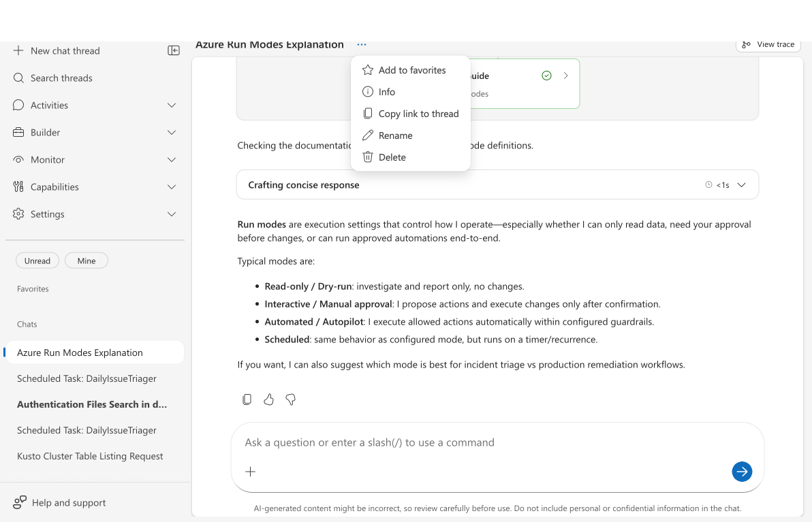Select Copy link to thread
Viewport: 812px width, 522px height.
[x=411, y=113]
